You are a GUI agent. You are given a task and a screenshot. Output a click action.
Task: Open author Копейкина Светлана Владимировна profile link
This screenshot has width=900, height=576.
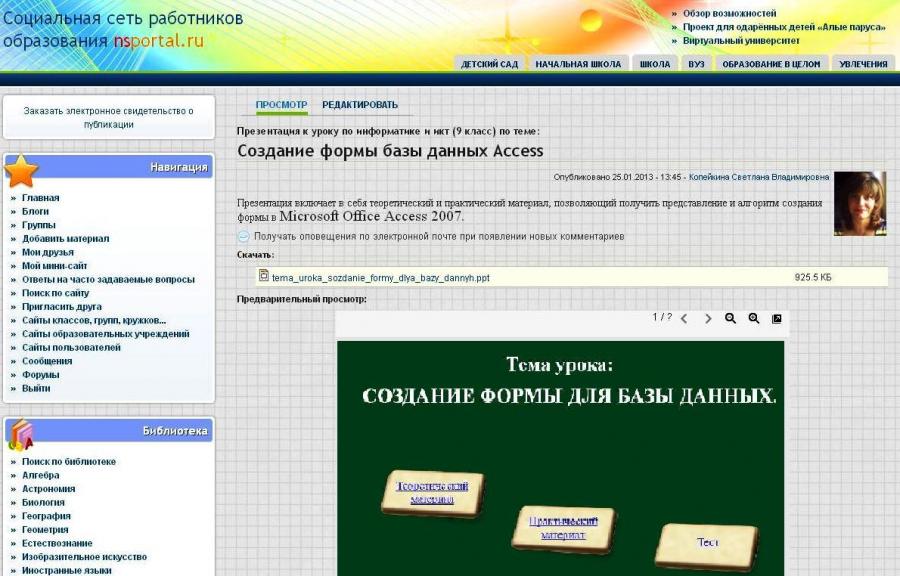click(x=759, y=177)
